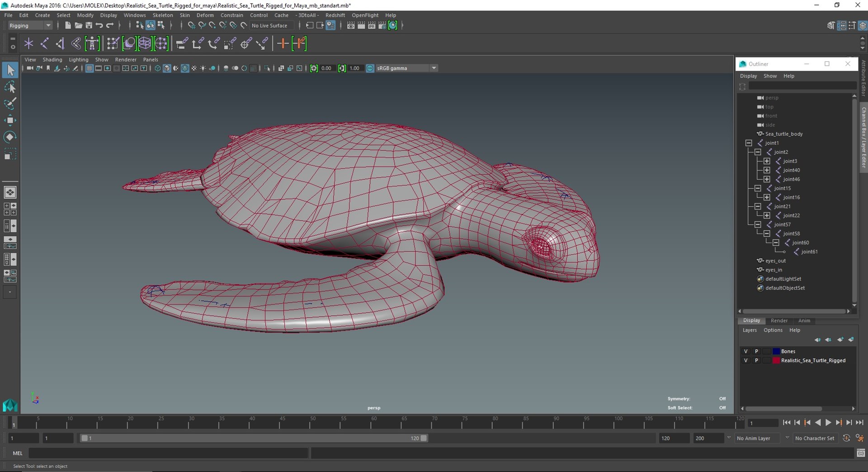Image resolution: width=868 pixels, height=472 pixels.
Task: Play the timeline forward
Action: (x=828, y=423)
